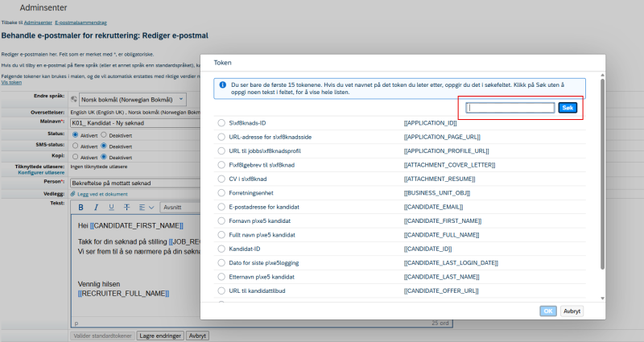644x342 pixels.
Task: Toggle underline formatting in editor
Action: (111, 208)
